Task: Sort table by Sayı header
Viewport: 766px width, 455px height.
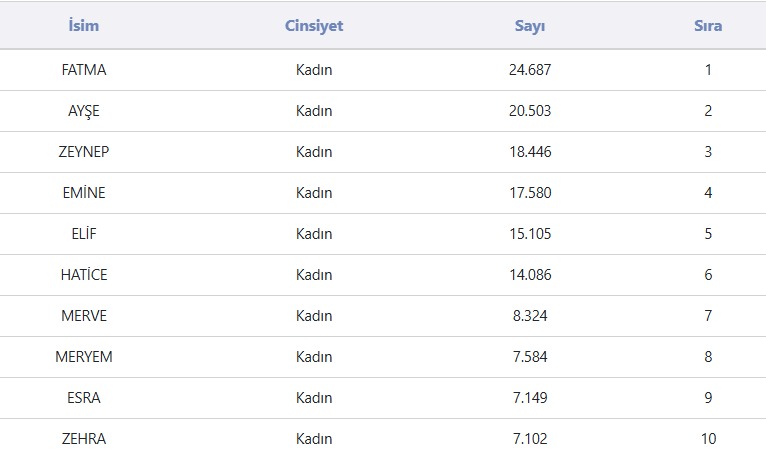Action: (x=529, y=26)
